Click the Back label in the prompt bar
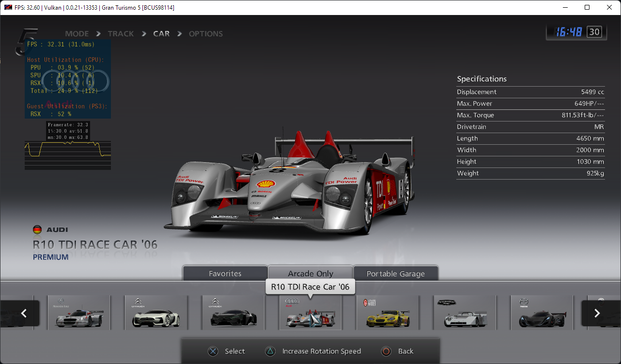 click(406, 351)
